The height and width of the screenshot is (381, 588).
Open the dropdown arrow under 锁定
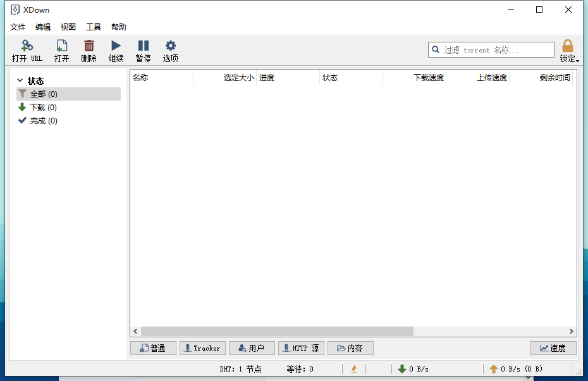(577, 59)
